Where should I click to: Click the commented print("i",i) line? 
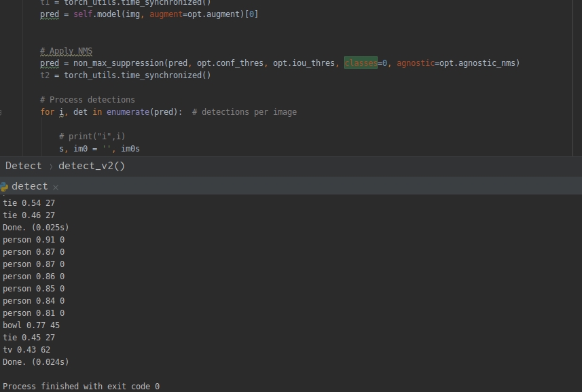(92, 137)
